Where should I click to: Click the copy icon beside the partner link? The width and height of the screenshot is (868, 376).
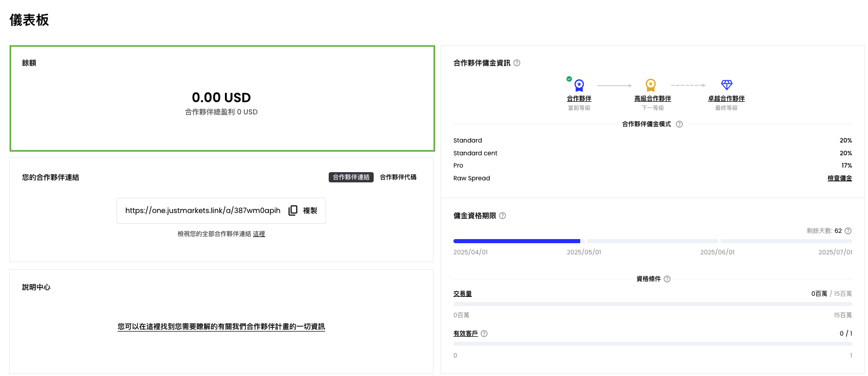(x=293, y=210)
